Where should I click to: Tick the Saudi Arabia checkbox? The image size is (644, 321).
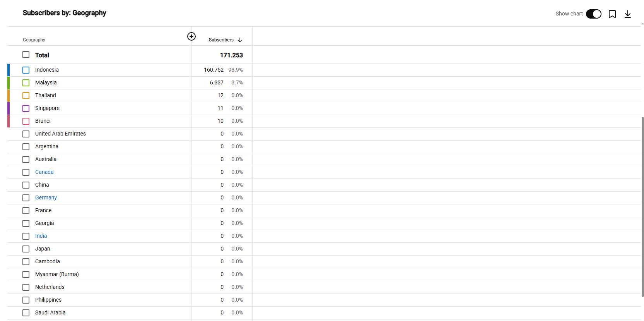pos(26,313)
